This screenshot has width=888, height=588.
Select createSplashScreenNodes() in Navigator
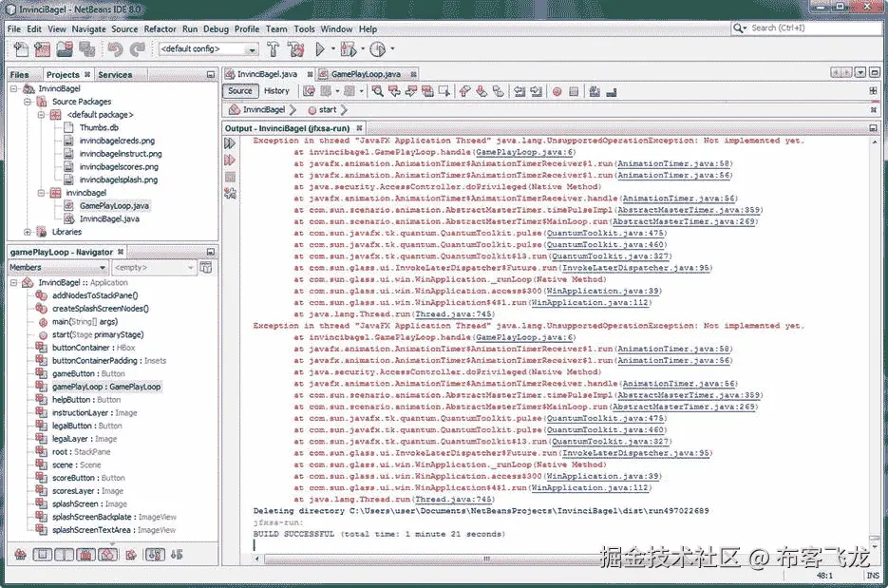pos(101,309)
